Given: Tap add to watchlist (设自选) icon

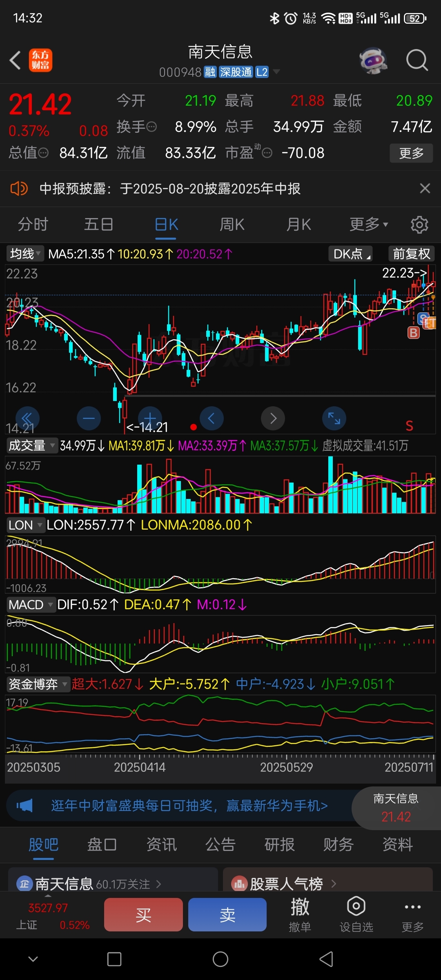Looking at the screenshot, I should 356,915.
